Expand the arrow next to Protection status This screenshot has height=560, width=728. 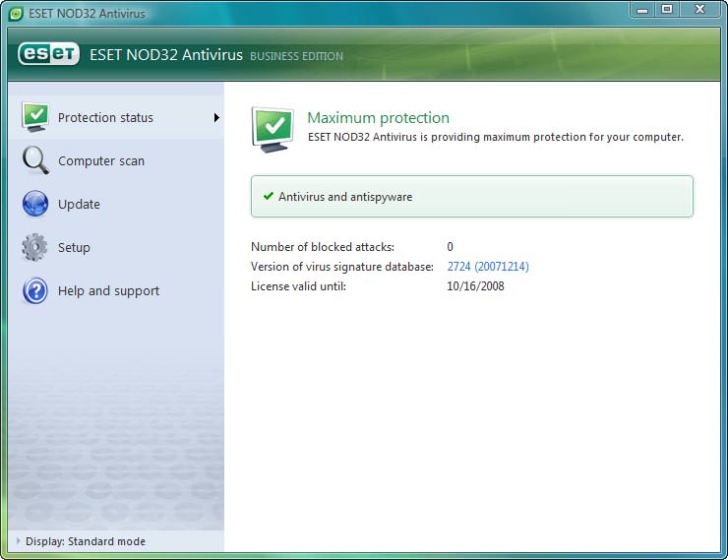[x=215, y=118]
